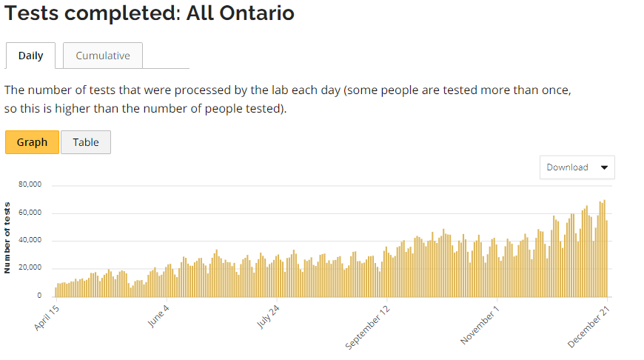Click the April 15 axis label
The image size is (644, 360).
point(47,316)
